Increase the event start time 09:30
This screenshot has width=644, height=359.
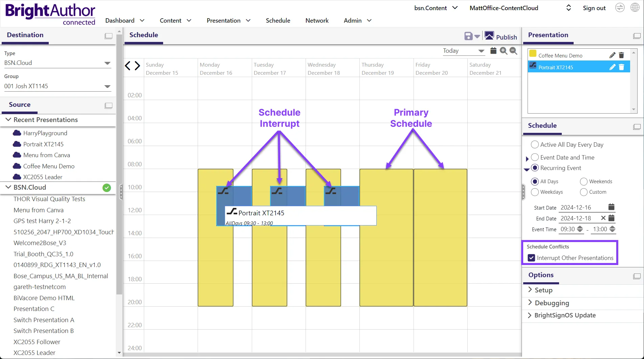click(580, 227)
